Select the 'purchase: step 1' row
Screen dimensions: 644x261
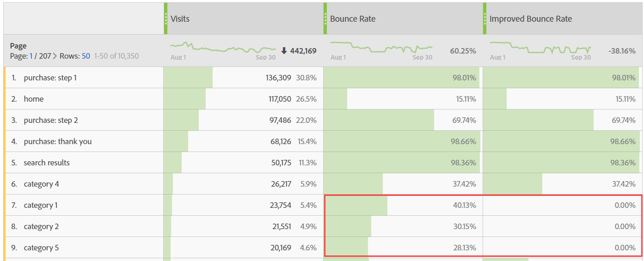(x=50, y=78)
